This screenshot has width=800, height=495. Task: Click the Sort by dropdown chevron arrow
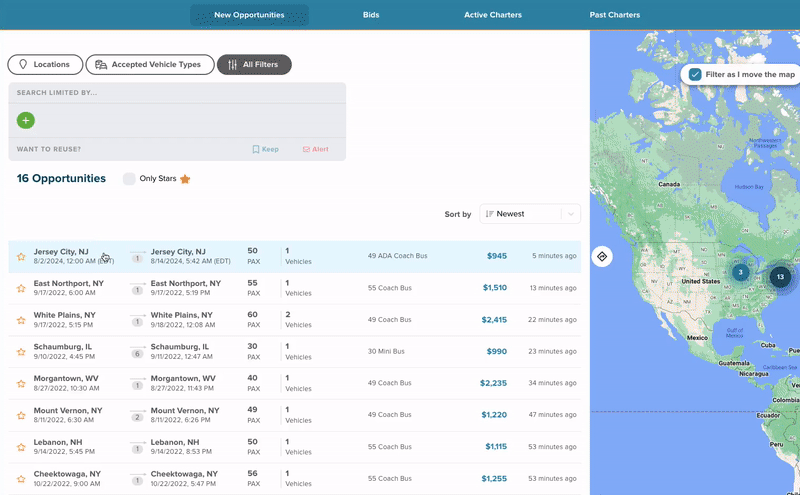pyautogui.click(x=571, y=214)
